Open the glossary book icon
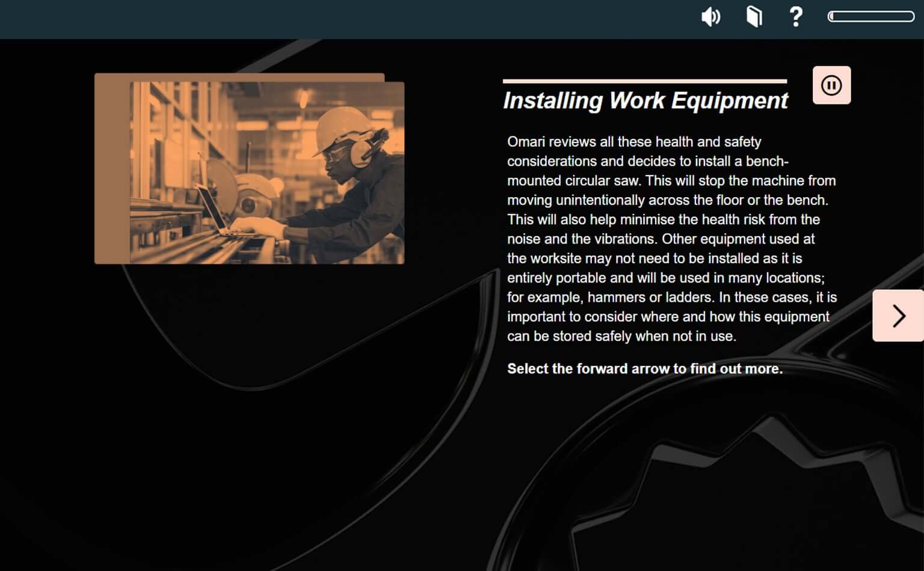924x571 pixels. (754, 17)
